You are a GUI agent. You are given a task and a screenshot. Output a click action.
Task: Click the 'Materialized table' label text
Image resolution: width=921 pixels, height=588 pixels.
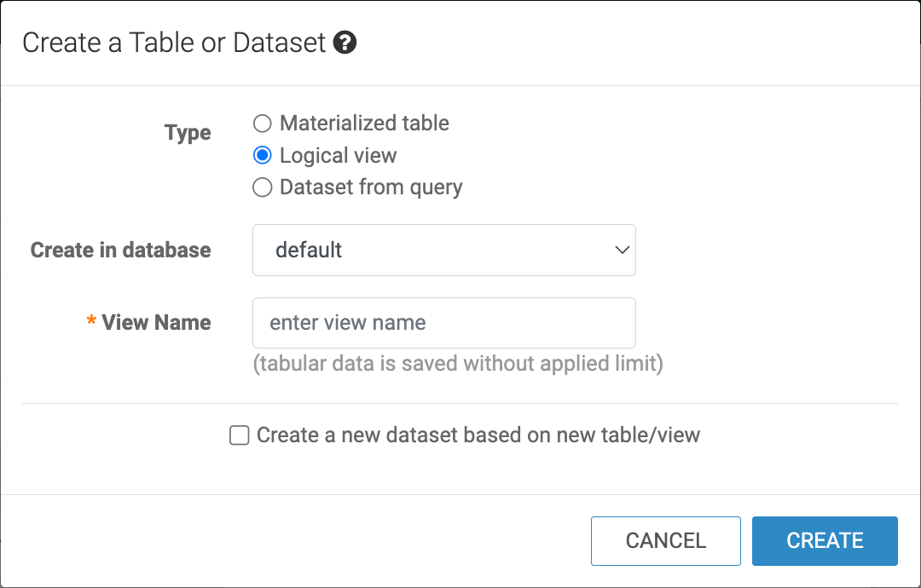pyautogui.click(x=364, y=124)
